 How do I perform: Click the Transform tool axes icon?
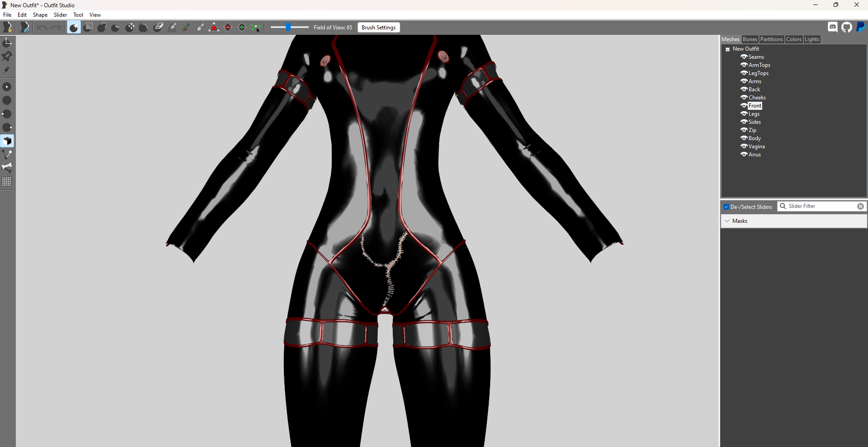tap(7, 42)
